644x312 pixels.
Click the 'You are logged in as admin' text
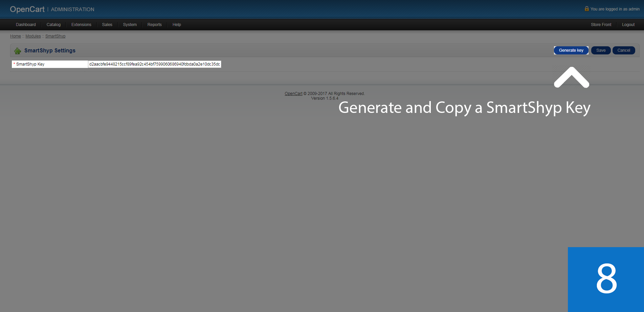(x=615, y=9)
